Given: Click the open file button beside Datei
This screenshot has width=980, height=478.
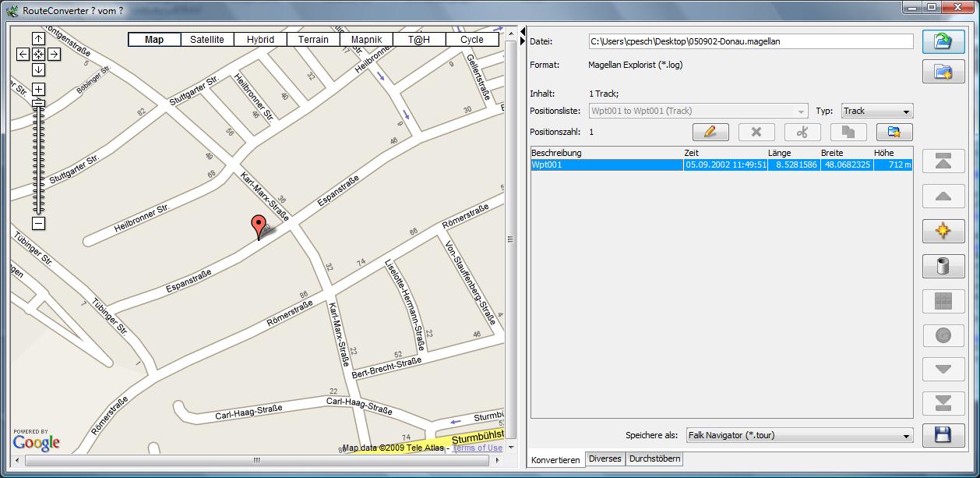Looking at the screenshot, I should pos(943,42).
